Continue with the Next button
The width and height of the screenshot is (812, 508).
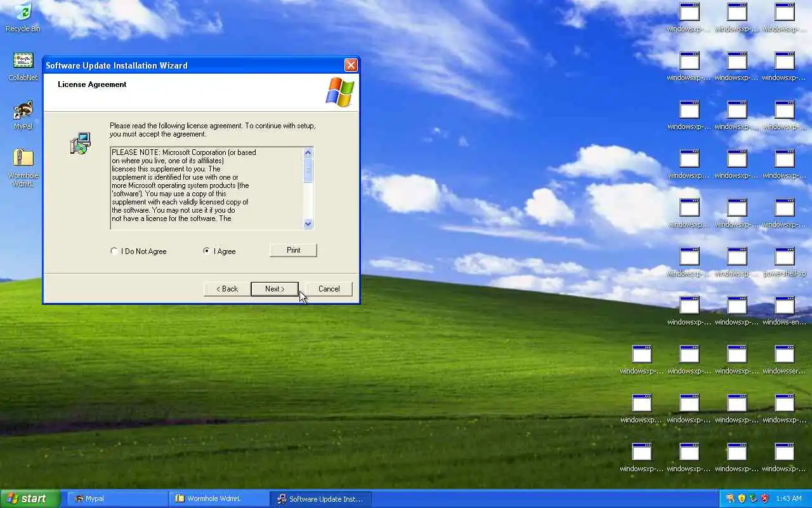point(275,289)
